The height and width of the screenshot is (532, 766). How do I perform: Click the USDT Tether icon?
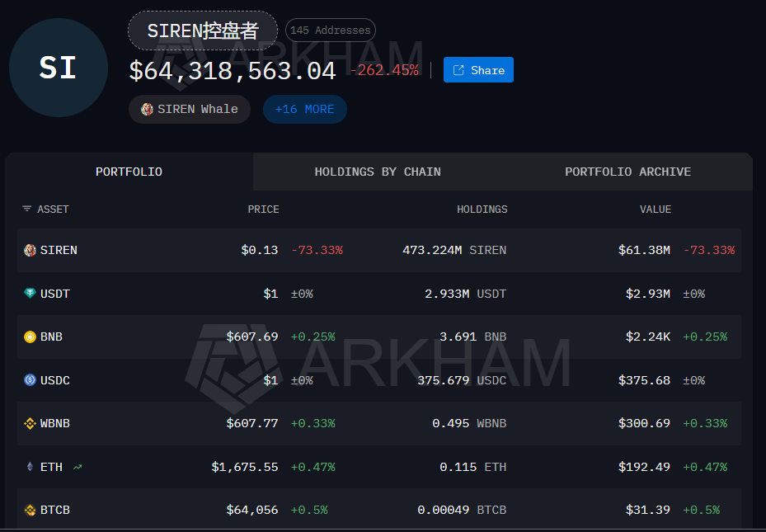click(30, 293)
